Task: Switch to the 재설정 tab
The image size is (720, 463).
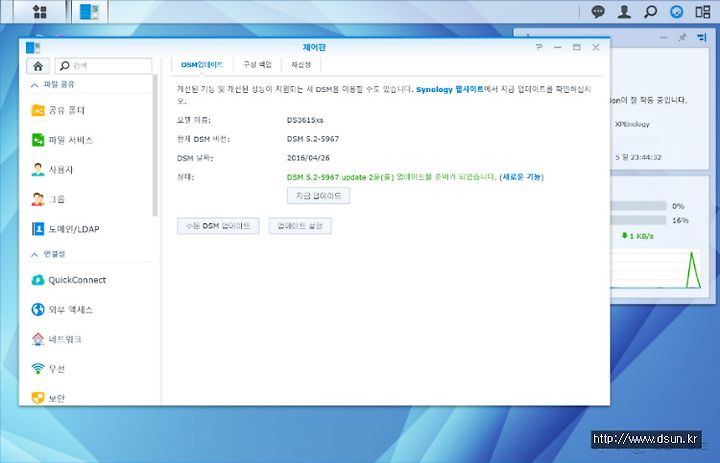Action: coord(301,65)
